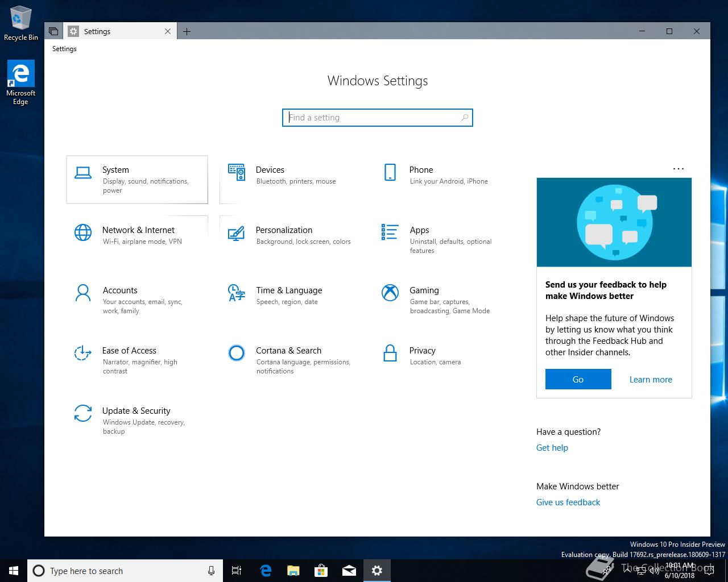Click the tab overview icon beside Settings tab
This screenshot has width=728, height=582.
(53, 31)
